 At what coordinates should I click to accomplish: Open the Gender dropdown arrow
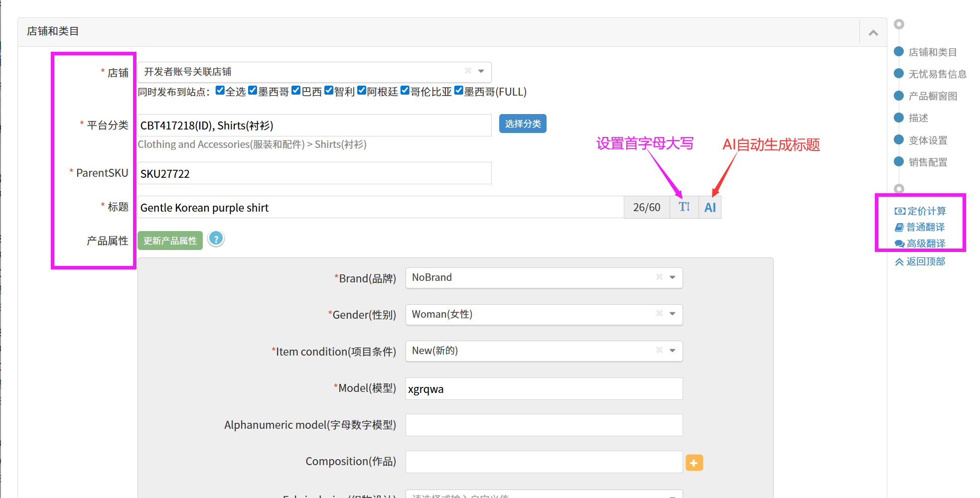672,314
